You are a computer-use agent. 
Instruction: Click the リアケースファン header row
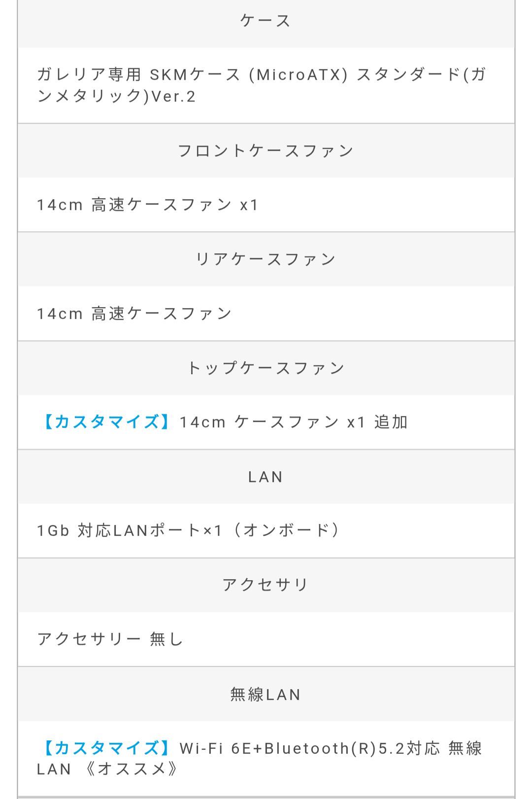pos(266,259)
